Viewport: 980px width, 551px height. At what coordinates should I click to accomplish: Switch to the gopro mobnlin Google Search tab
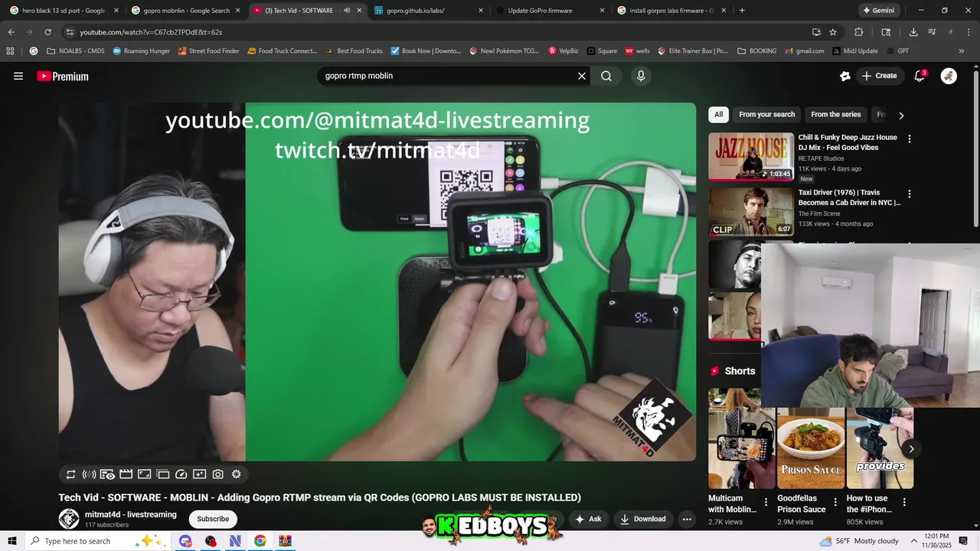(x=185, y=11)
